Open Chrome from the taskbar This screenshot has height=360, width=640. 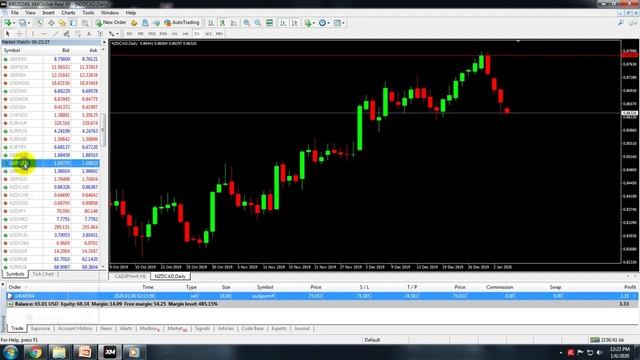(35, 352)
